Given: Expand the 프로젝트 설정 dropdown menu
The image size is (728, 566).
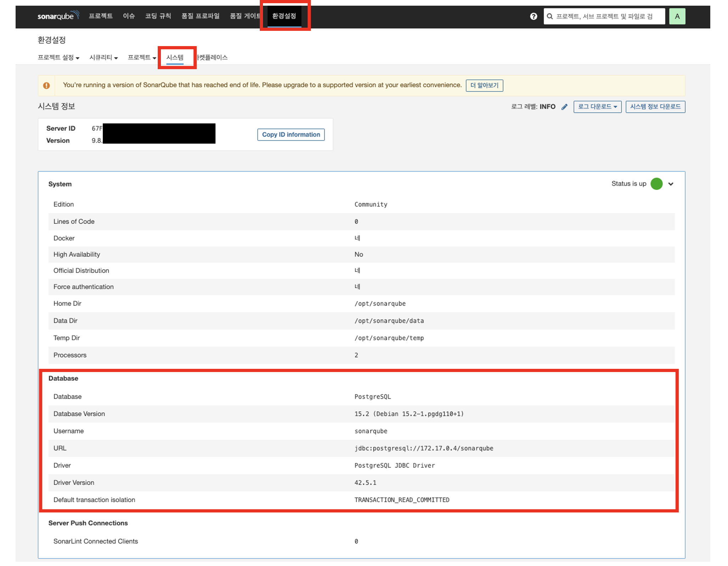Looking at the screenshot, I should coord(58,57).
